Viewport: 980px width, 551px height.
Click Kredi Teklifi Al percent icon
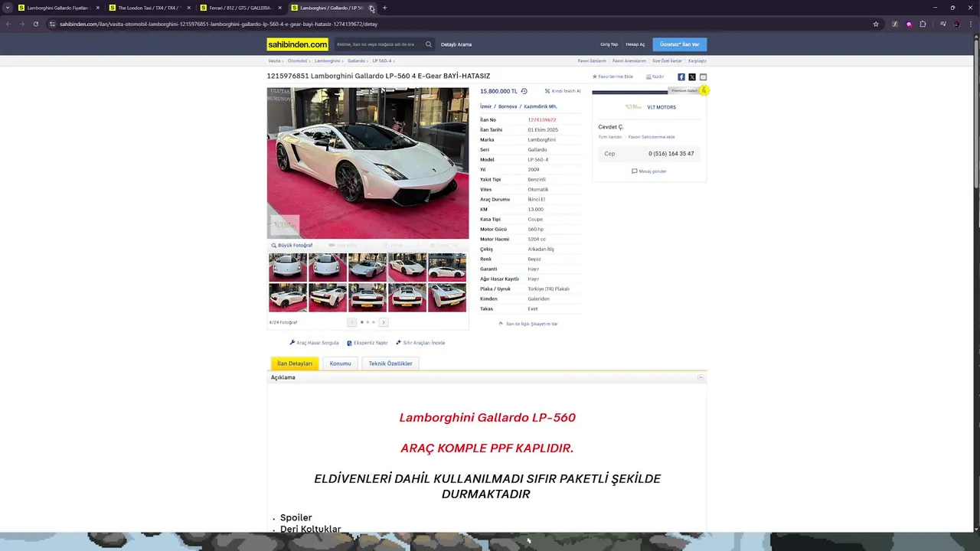547,91
